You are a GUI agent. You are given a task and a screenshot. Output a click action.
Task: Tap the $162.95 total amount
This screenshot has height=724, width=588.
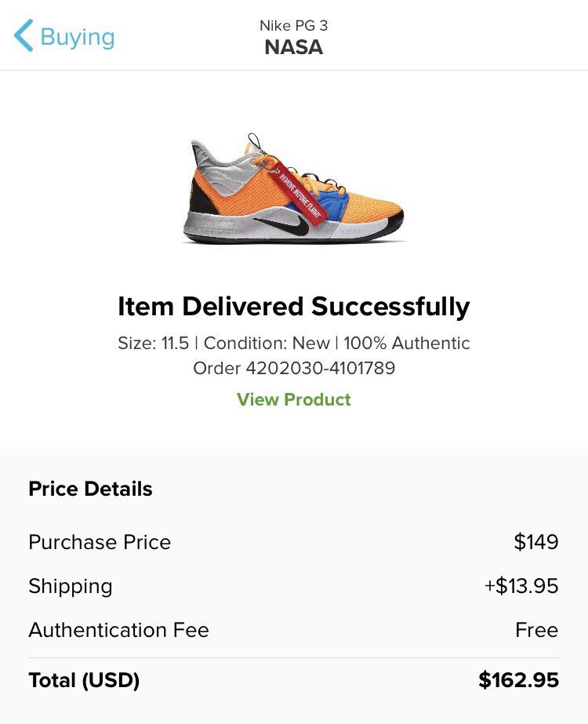[x=518, y=680]
